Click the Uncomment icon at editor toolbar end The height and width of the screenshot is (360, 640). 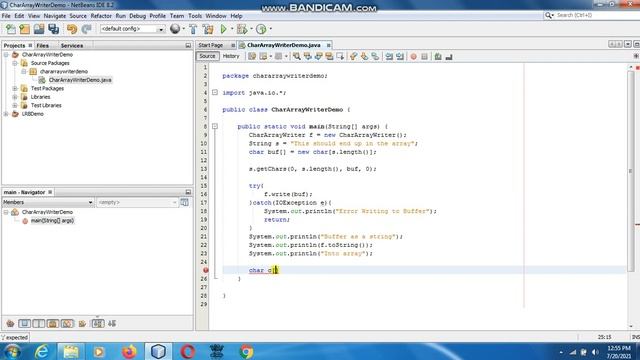click(449, 57)
